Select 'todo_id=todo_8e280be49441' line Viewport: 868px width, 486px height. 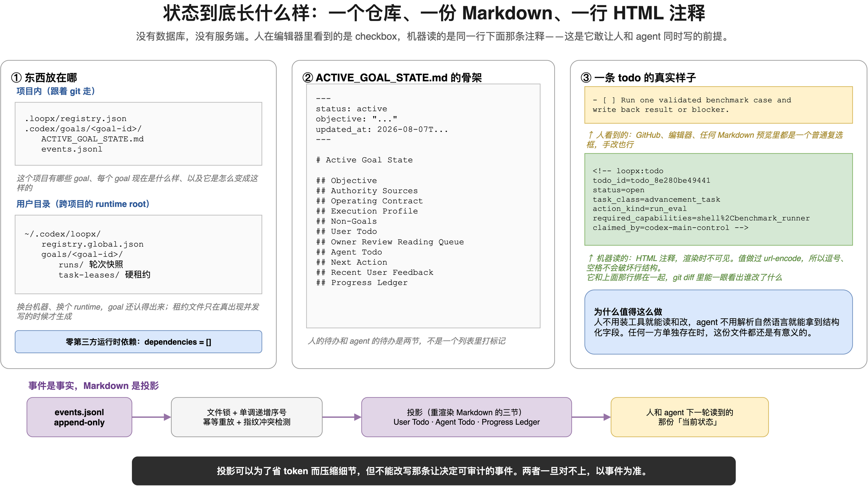(651, 180)
